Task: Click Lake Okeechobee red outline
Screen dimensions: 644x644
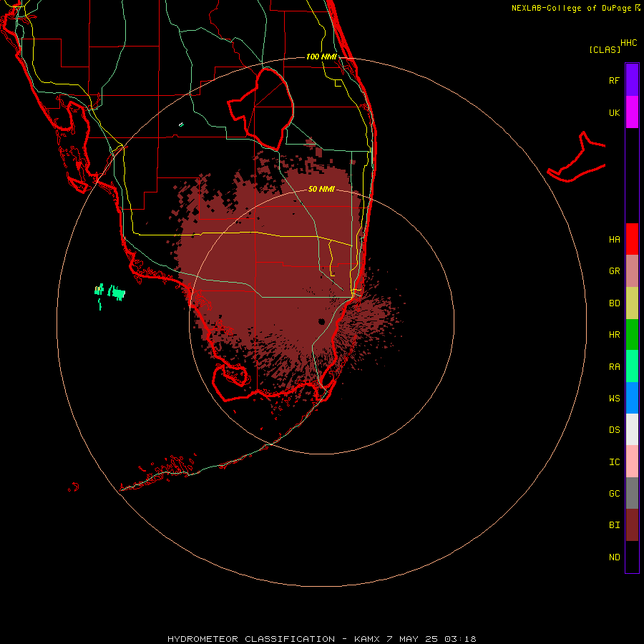Action: point(262,108)
